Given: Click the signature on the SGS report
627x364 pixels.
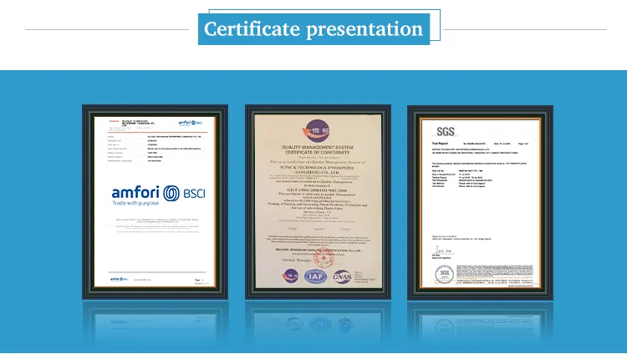Looking at the screenshot, I should point(443,251).
